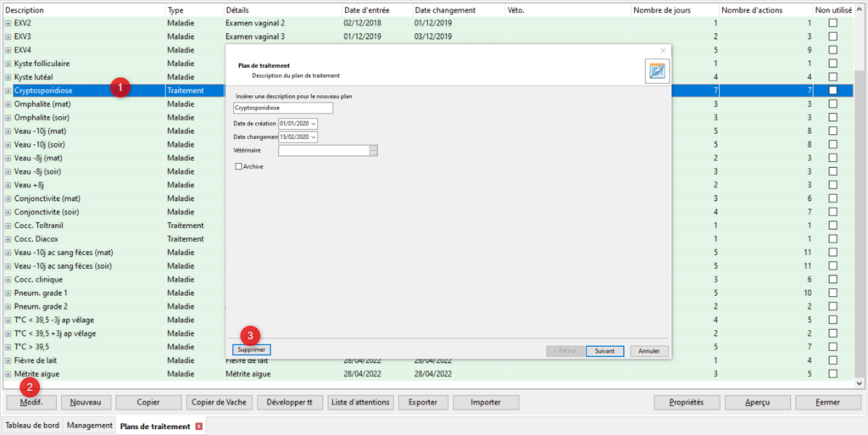The image size is (868, 435).
Task: Open the Date de création dropdown
Action: point(314,124)
